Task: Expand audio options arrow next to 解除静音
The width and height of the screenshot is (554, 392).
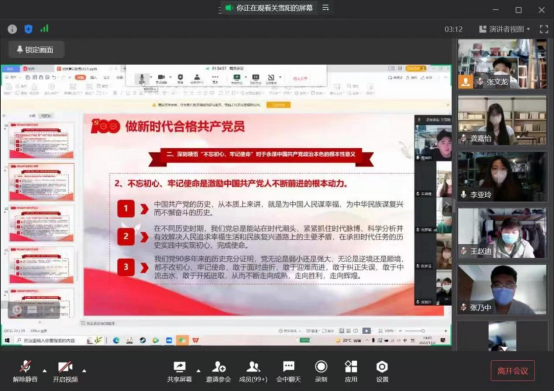Action: (45, 371)
